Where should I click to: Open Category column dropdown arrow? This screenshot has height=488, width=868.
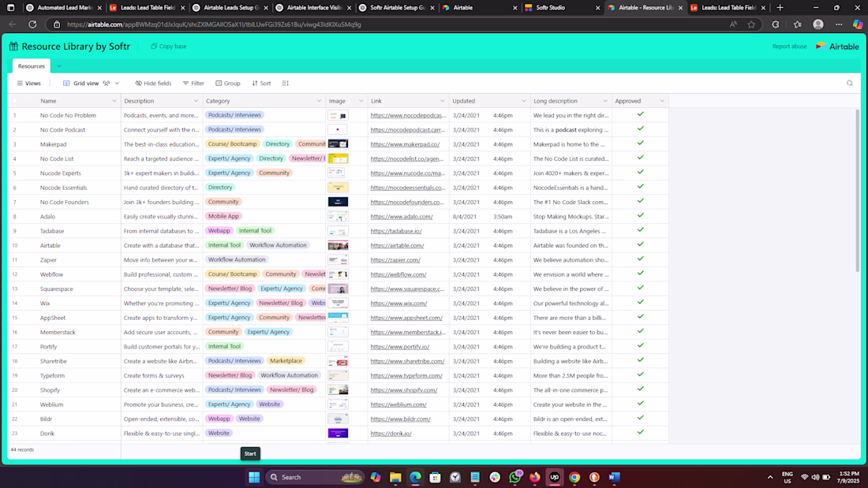319,101
